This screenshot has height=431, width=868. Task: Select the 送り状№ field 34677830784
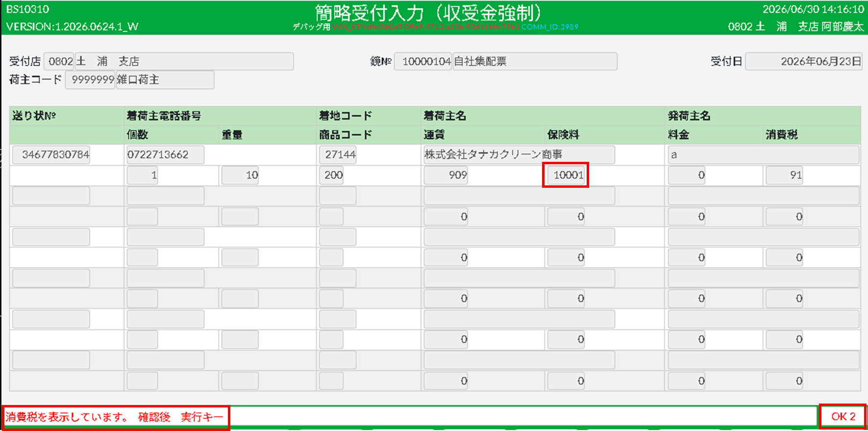click(51, 155)
